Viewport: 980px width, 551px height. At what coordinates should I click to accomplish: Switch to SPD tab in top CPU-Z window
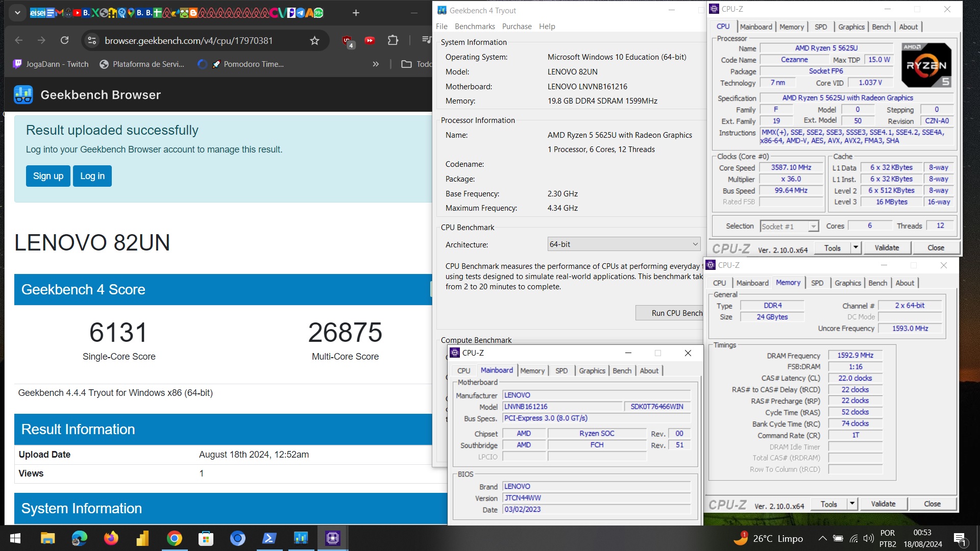[821, 27]
